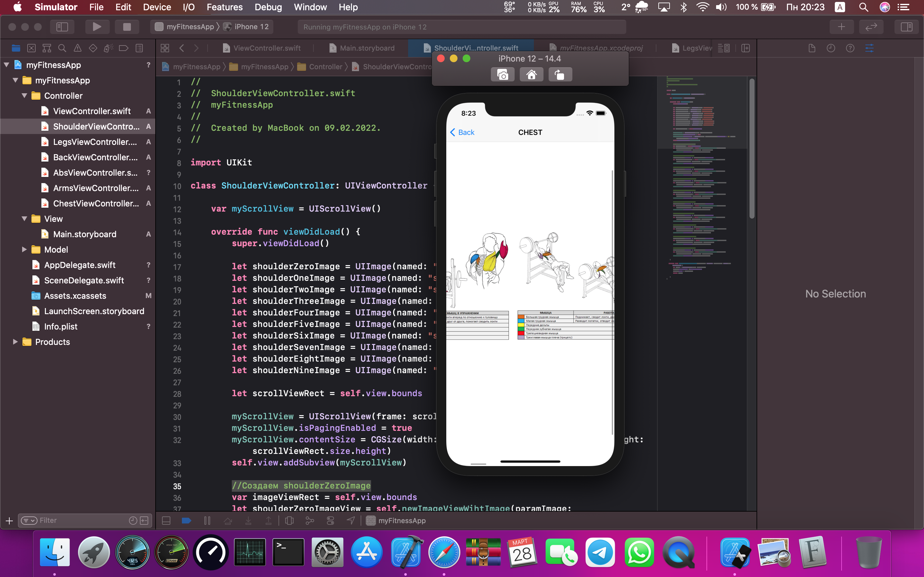The height and width of the screenshot is (577, 924).
Task: Expand the Products group
Action: (x=16, y=342)
